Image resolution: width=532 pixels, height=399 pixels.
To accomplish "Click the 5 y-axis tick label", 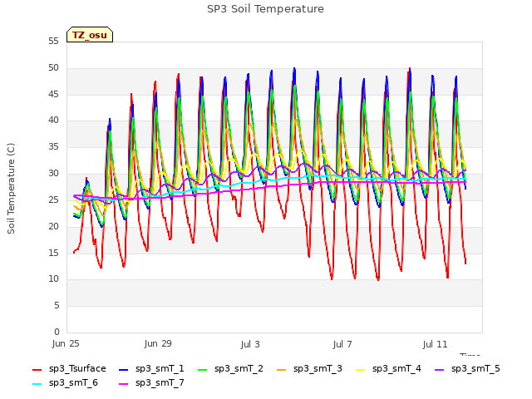I will coord(57,305).
